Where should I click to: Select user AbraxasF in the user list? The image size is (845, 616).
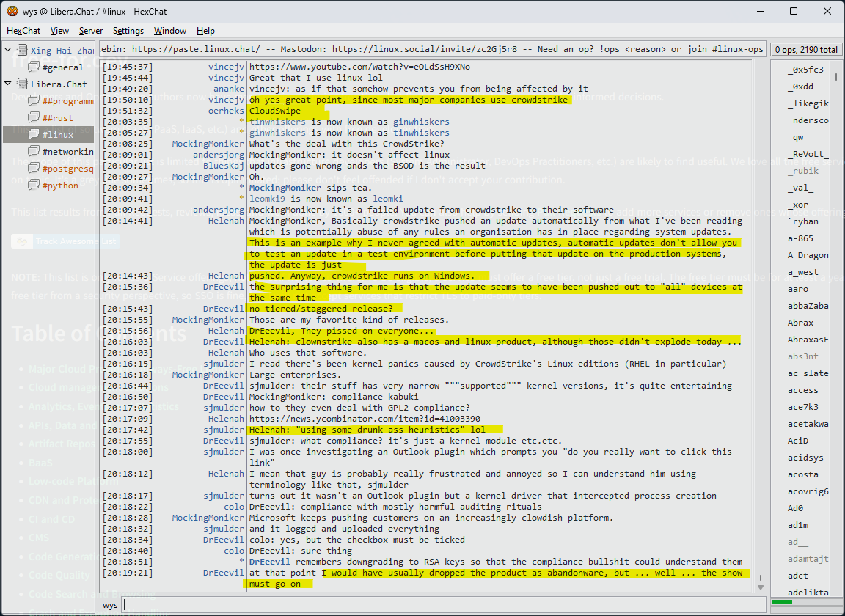[808, 340]
